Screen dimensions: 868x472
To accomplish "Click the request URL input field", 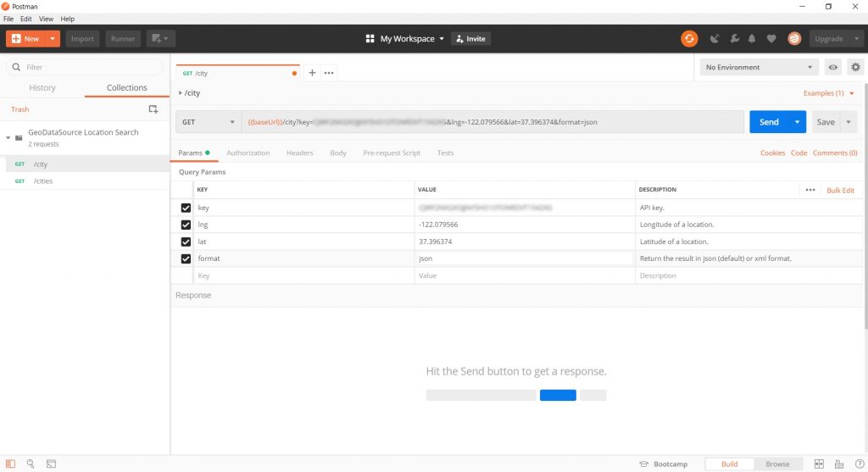I will click(x=492, y=122).
